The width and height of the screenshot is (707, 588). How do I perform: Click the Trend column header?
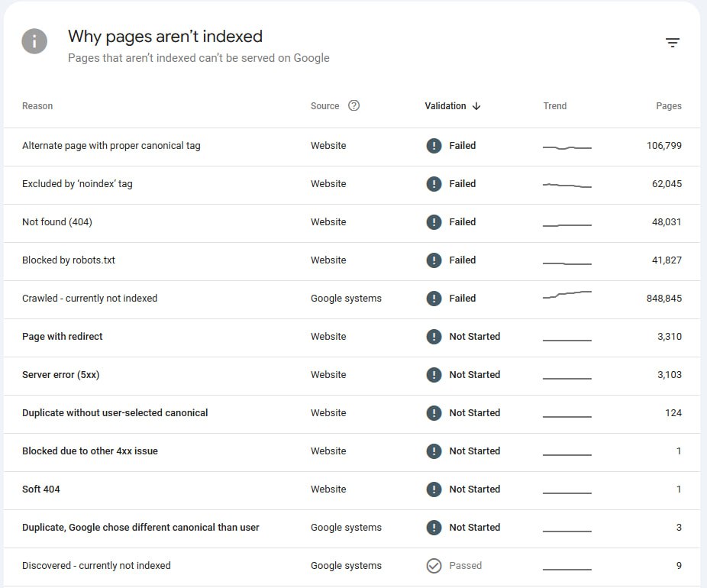pyautogui.click(x=554, y=106)
